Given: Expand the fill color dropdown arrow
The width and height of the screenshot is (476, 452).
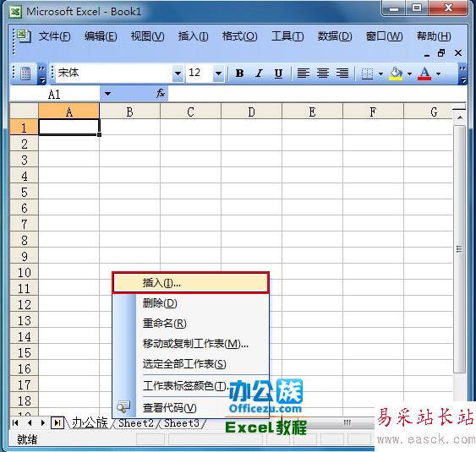Looking at the screenshot, I should (409, 74).
